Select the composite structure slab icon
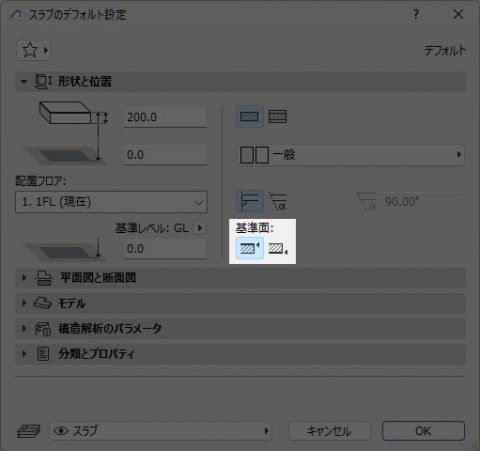Screen dimensions: 480x451 click(278, 117)
